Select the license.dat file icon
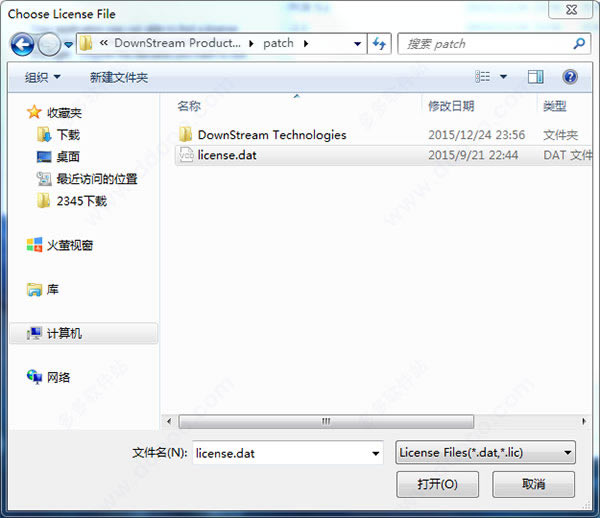The height and width of the screenshot is (518, 600). coord(186,155)
